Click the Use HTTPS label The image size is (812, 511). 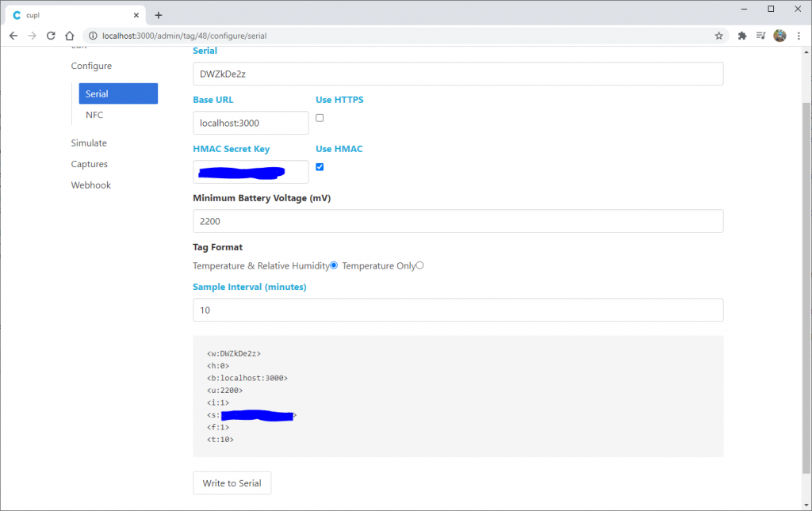coord(339,100)
